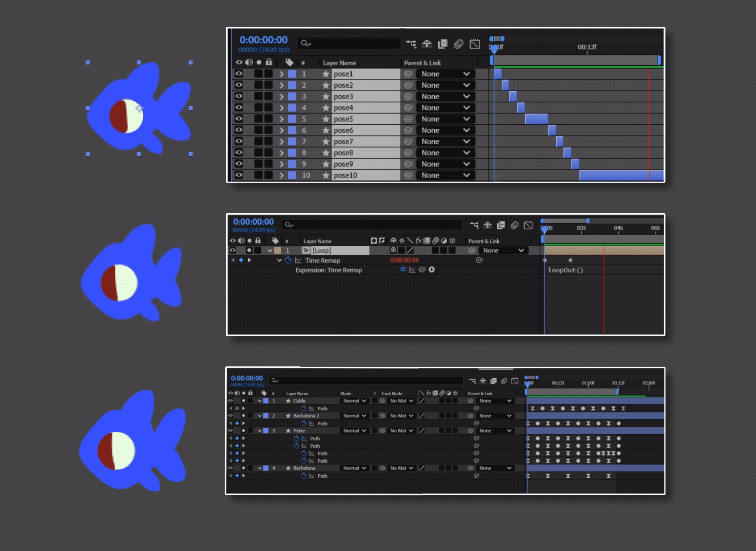This screenshot has height=551, width=756.
Task: Open expression language menu play icon
Action: pos(432,270)
